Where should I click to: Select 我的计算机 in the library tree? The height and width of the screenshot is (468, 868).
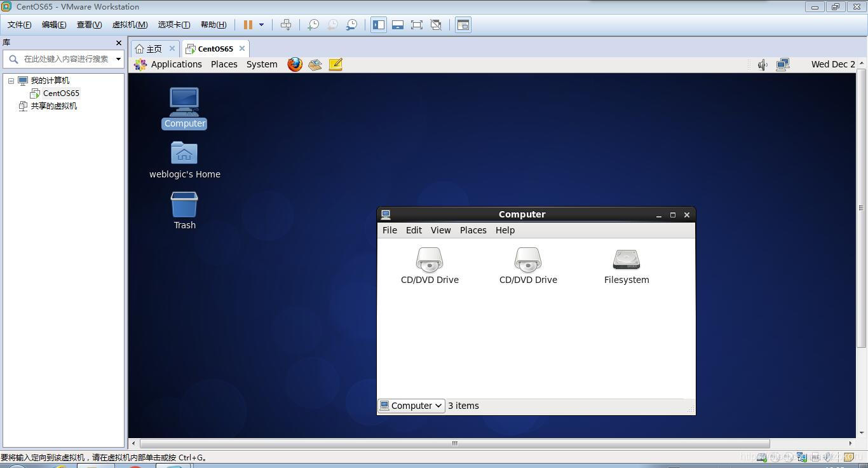click(x=50, y=81)
